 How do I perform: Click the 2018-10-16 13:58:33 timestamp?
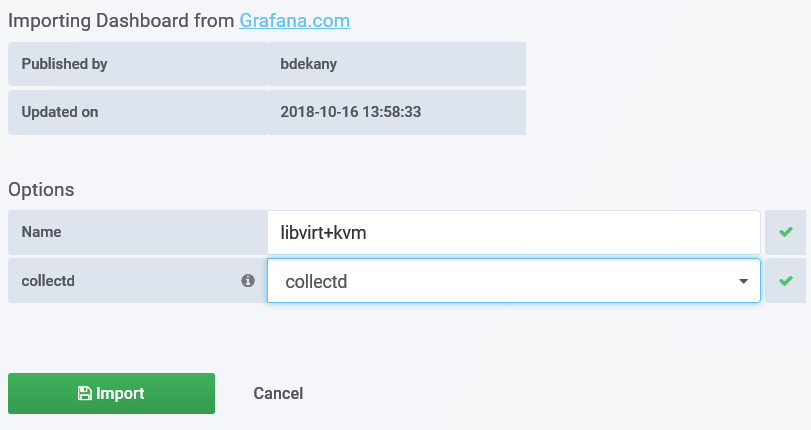[x=351, y=112]
